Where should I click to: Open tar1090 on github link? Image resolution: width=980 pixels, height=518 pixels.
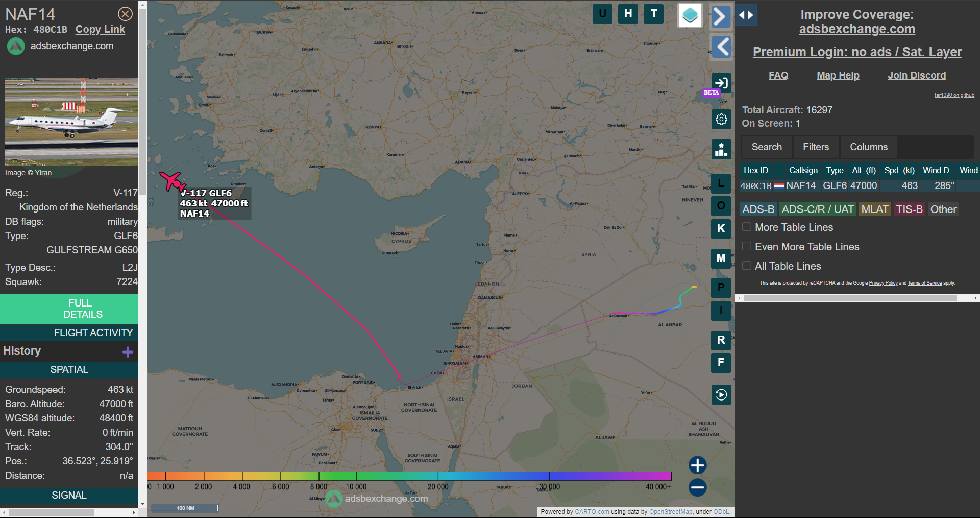(x=954, y=95)
